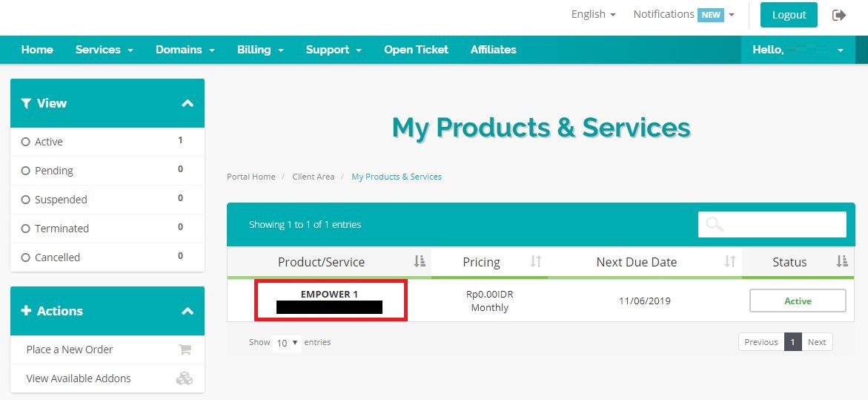Open the Services menu in navigation bar
Viewport: 868px width, 400px height.
click(104, 50)
